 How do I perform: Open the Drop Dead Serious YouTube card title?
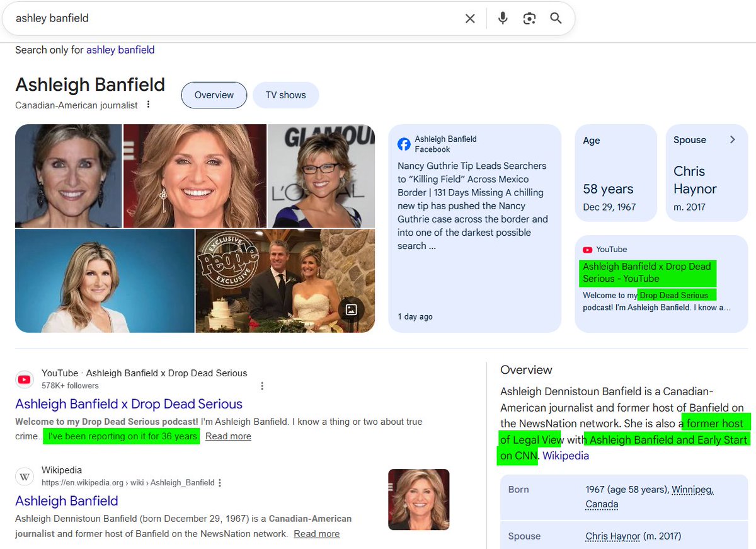tap(647, 272)
